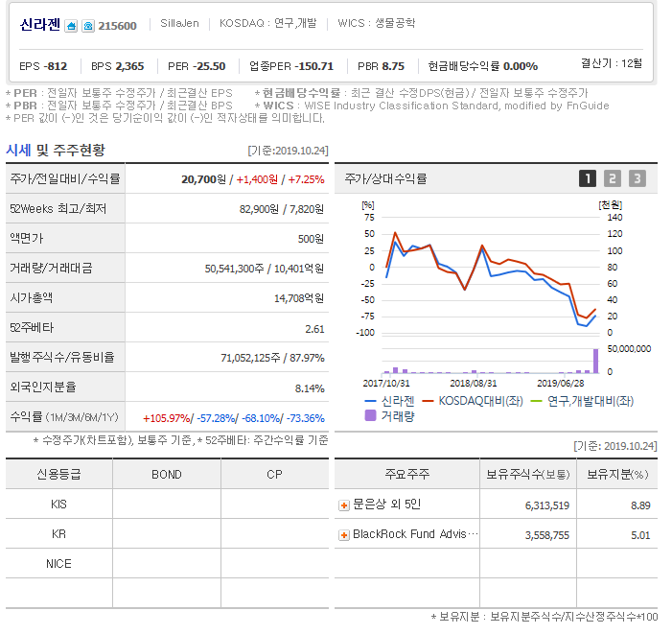Screen dimensions: 672x634
Task: Click the 신용등급 column header
Action: [58, 474]
